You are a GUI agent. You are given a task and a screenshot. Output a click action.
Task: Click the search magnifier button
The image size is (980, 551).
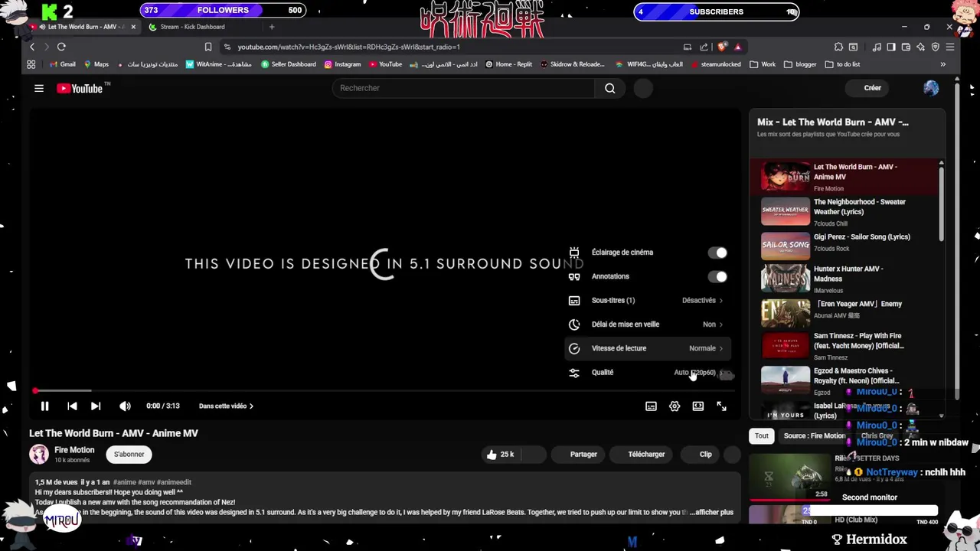point(610,88)
